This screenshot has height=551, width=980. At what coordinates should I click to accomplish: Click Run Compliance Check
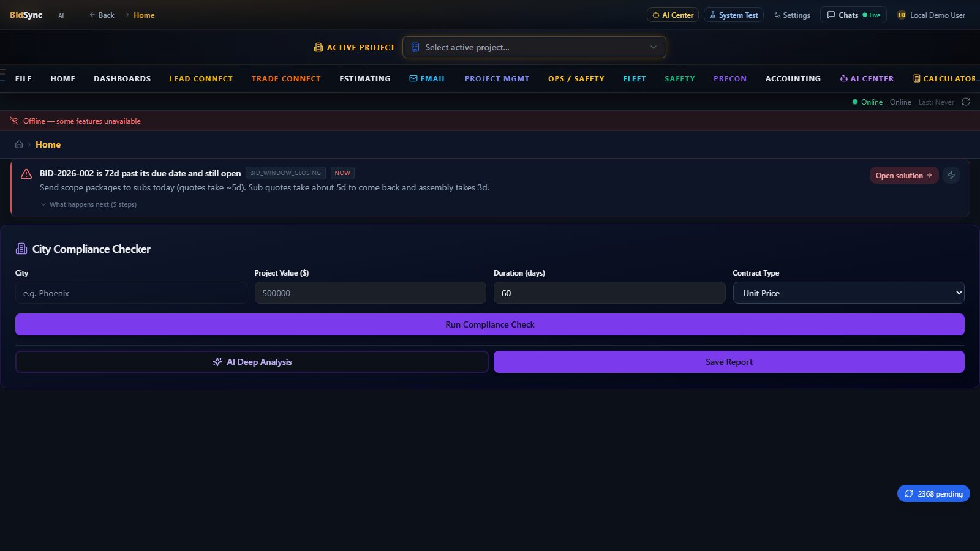coord(490,324)
